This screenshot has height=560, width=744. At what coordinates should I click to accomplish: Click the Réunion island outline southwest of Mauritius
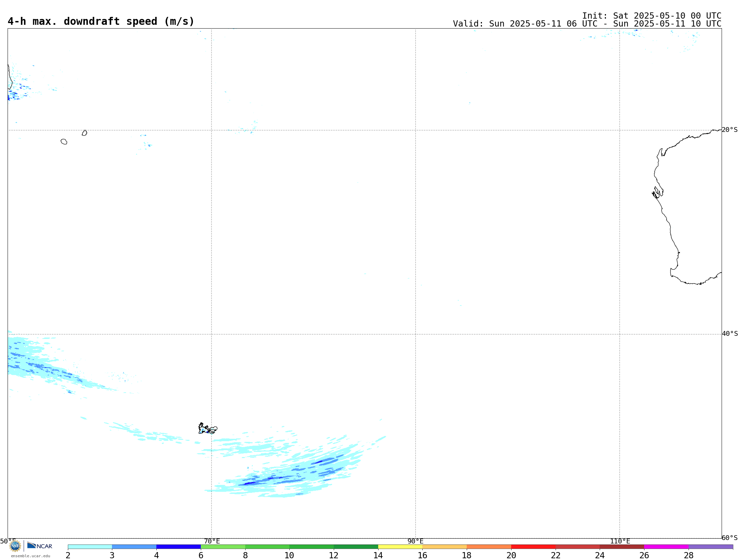(x=64, y=142)
